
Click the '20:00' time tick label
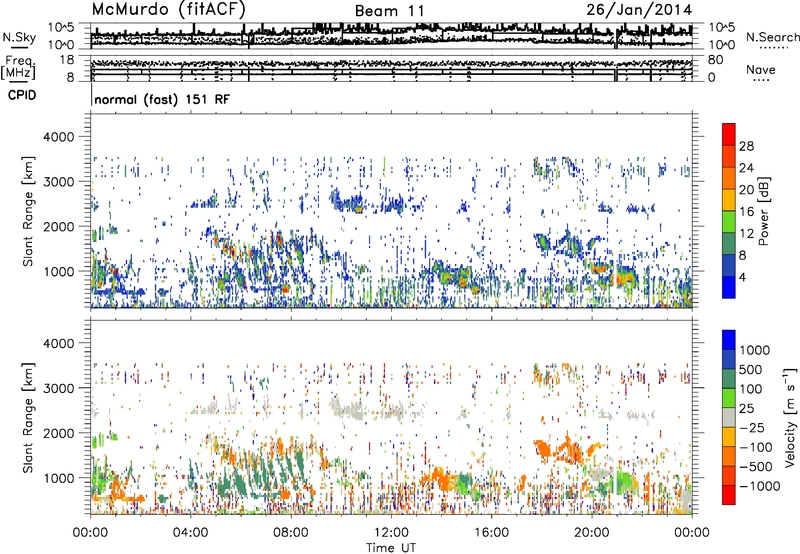[x=591, y=533]
